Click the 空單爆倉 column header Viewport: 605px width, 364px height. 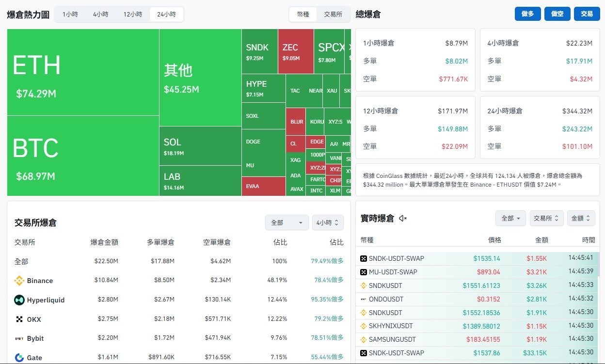[217, 242]
